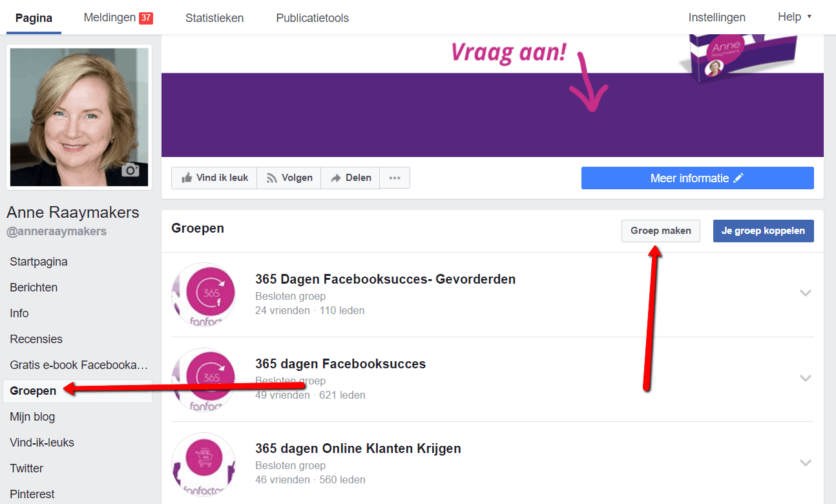Image resolution: width=836 pixels, height=504 pixels.
Task: Open 365 dagen Facebooksucces group avatar
Action: 204,380
